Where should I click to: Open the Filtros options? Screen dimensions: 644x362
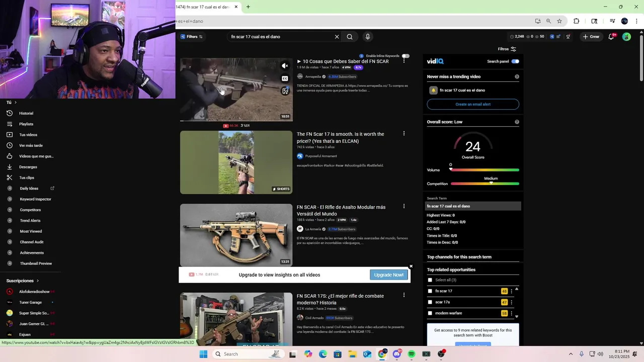tap(507, 49)
